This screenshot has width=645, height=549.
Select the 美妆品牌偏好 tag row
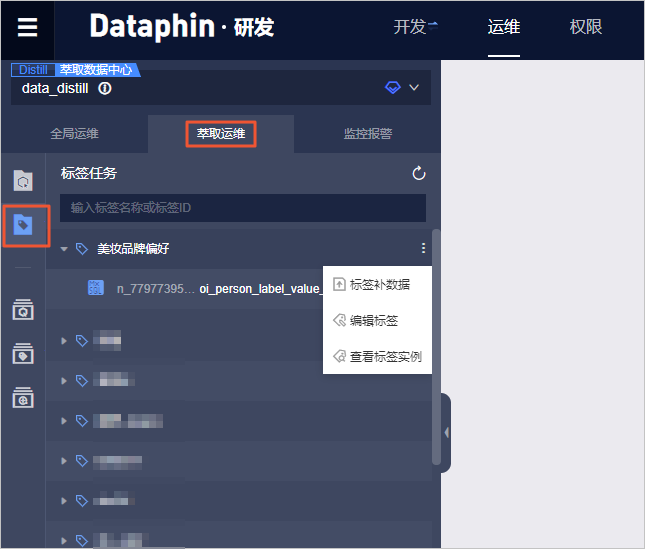click(x=239, y=248)
